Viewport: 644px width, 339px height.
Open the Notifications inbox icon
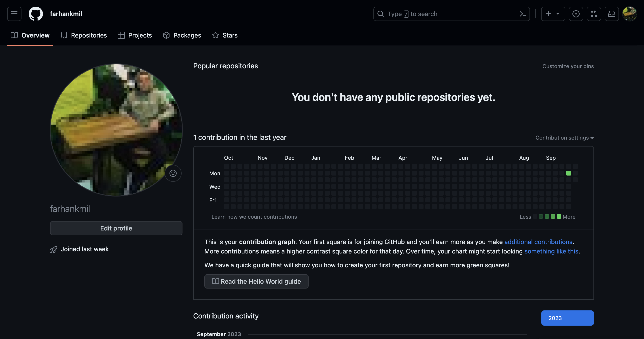pos(612,14)
